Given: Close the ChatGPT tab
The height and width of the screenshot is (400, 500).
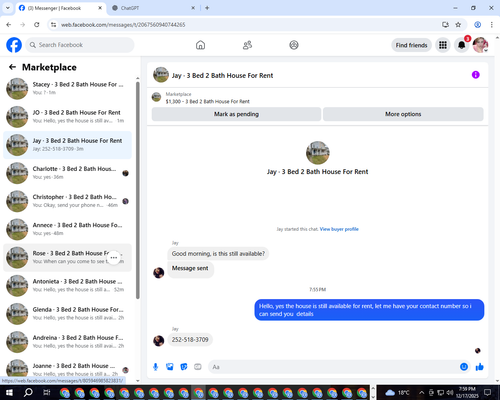Looking at the screenshot, I should pyautogui.click(x=193, y=8).
